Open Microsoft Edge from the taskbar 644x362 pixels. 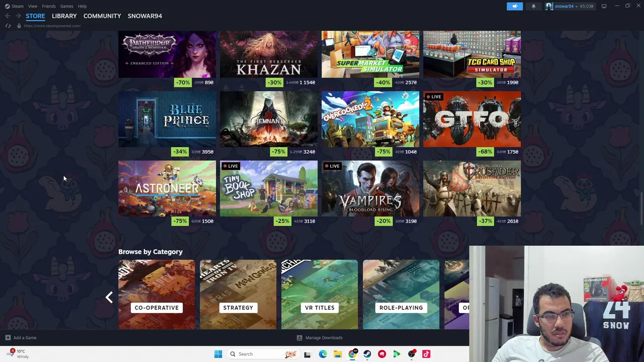323,354
